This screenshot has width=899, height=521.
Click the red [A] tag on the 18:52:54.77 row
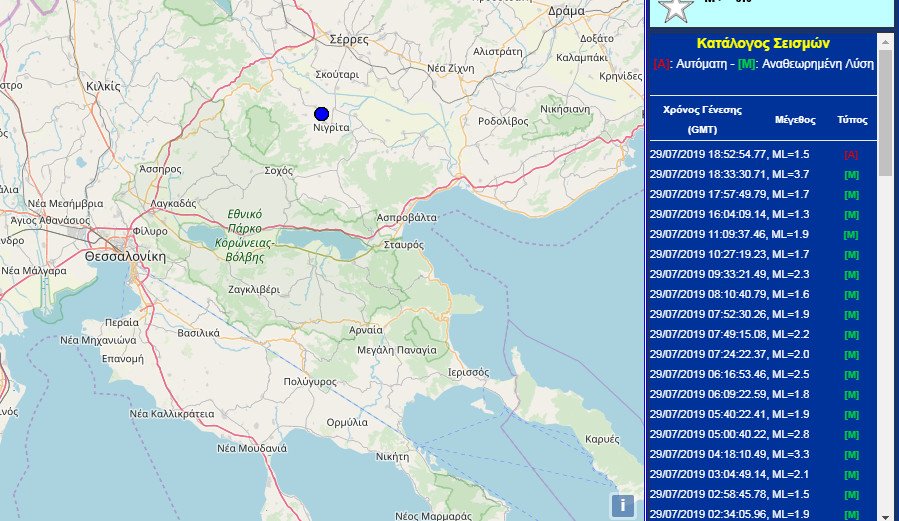coord(851,155)
